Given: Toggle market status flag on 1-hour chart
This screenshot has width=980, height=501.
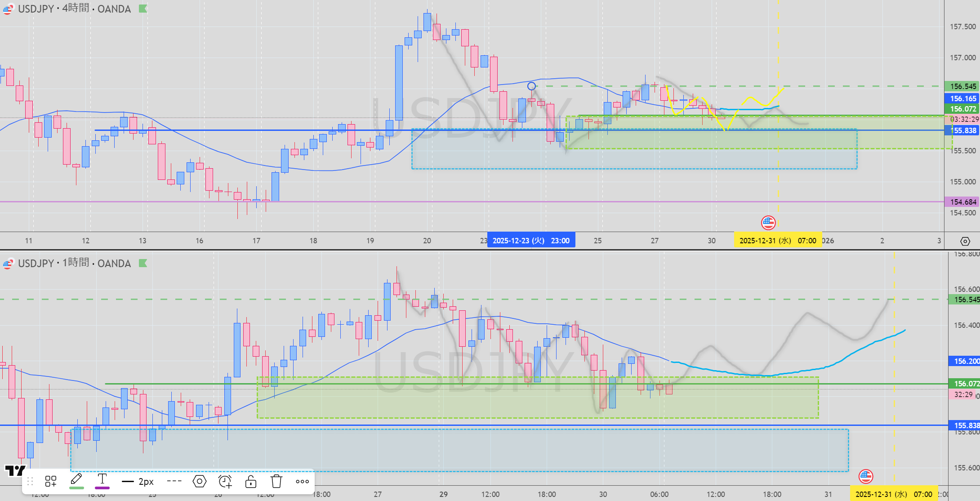Looking at the screenshot, I should [x=143, y=263].
